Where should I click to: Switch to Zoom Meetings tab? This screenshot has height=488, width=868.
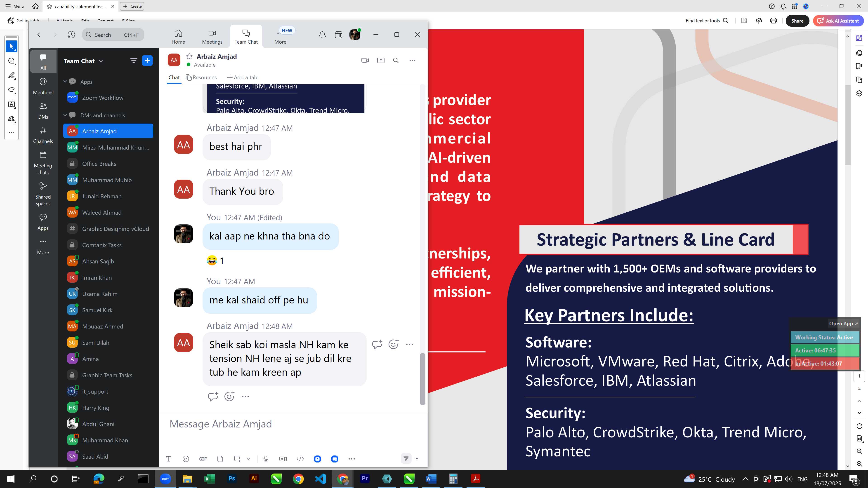coord(212,37)
